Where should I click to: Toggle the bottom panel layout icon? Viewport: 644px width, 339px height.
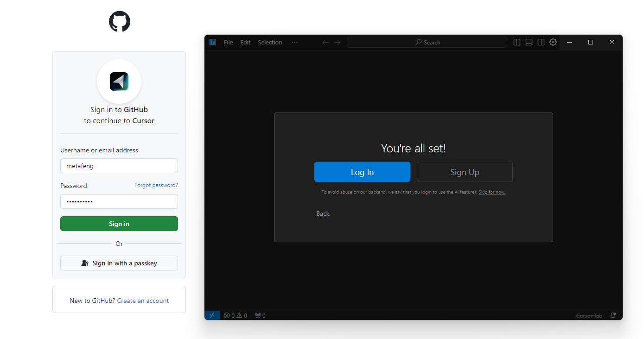coord(529,42)
